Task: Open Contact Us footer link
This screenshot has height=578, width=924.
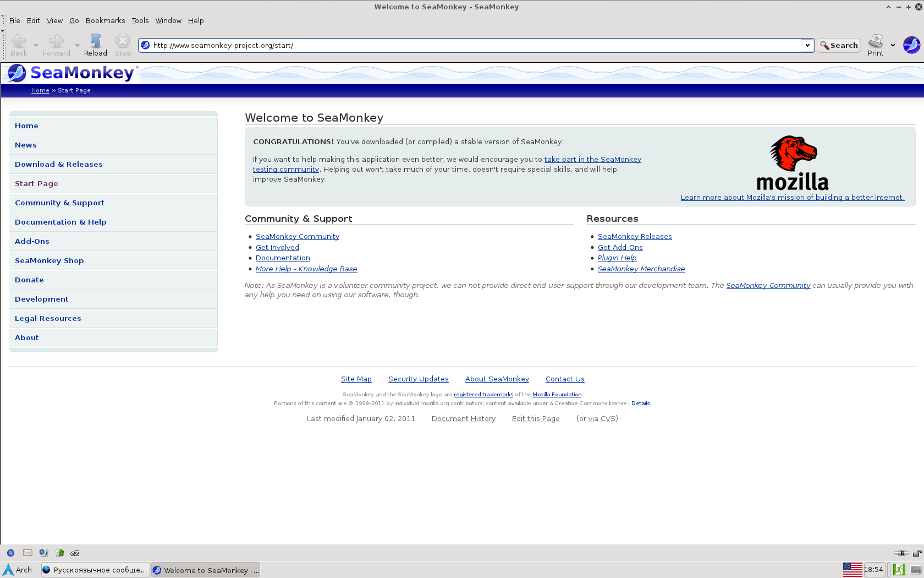Action: tap(565, 379)
